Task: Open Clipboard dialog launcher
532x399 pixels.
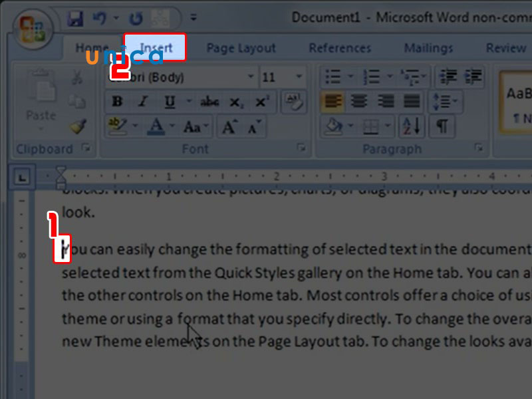Action: tap(86, 148)
